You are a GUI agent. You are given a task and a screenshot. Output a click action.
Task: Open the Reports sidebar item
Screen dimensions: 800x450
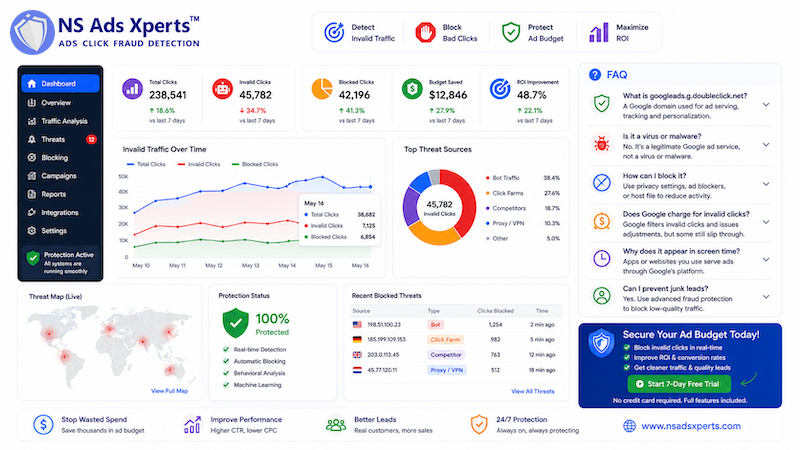[x=60, y=194]
